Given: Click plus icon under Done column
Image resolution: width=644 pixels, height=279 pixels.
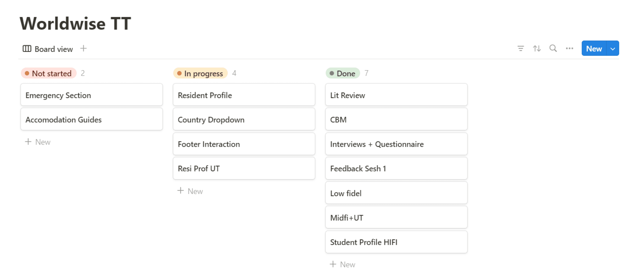Looking at the screenshot, I should [x=333, y=264].
